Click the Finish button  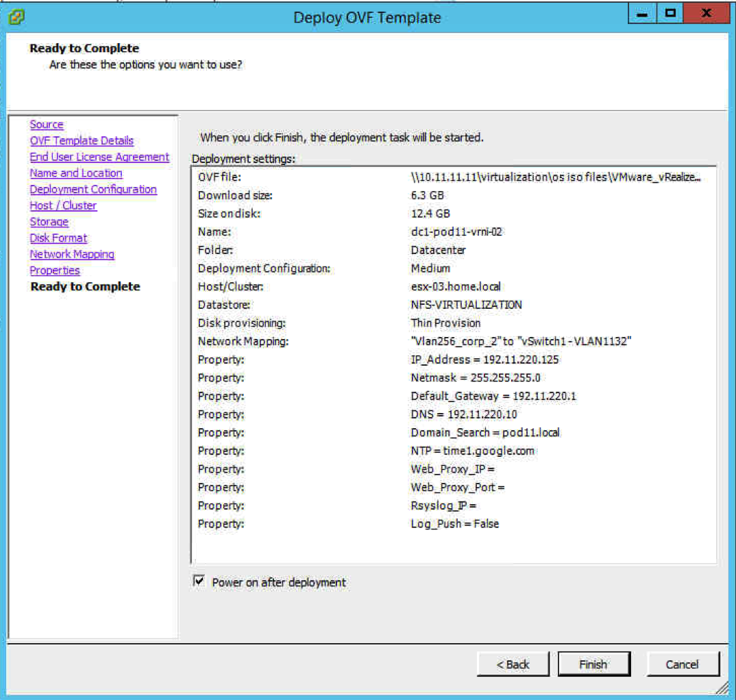point(593,664)
